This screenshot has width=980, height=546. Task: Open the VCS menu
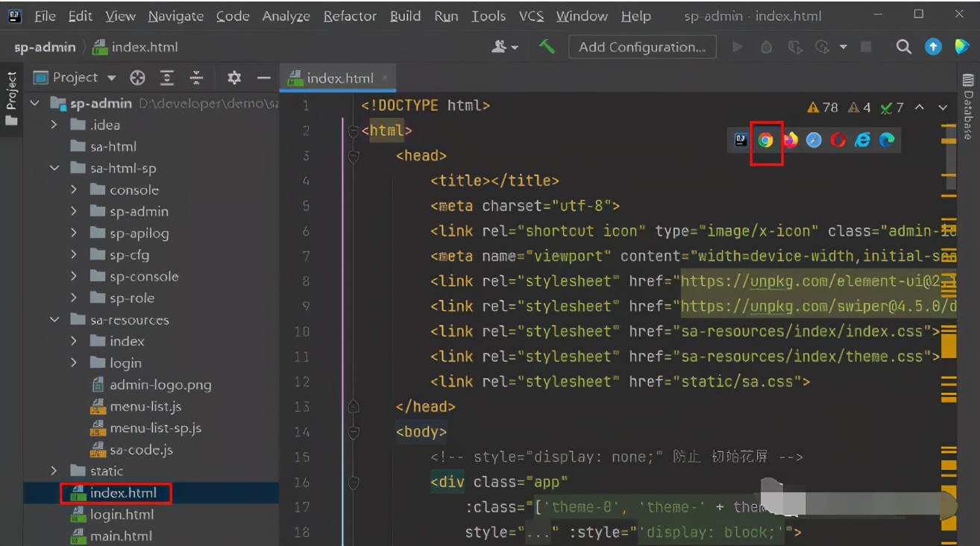point(531,16)
